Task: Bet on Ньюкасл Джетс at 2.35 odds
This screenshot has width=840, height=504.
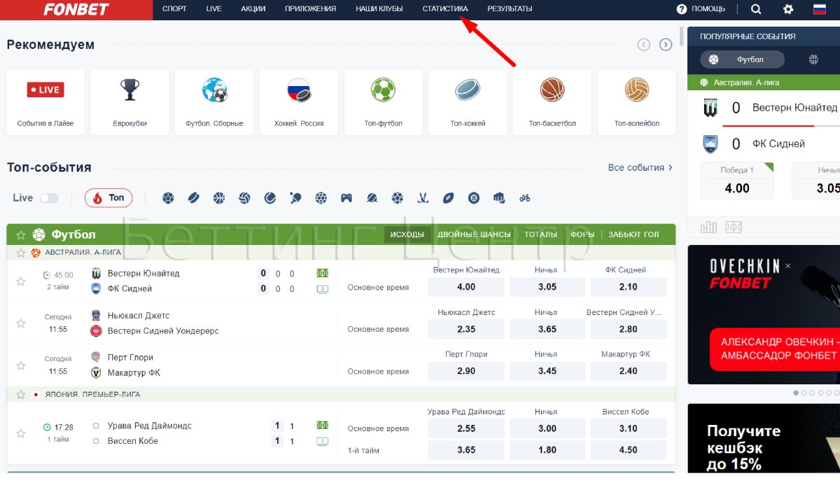Action: pos(466,329)
